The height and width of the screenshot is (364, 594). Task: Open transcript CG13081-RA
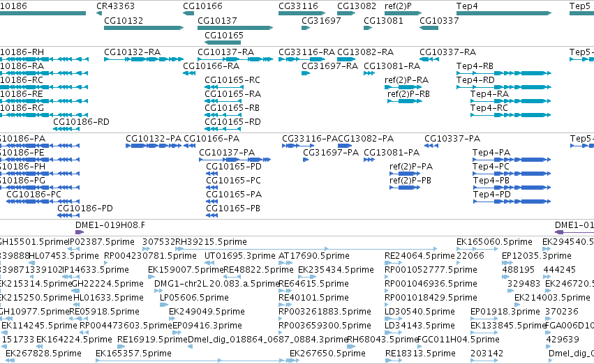392,66
